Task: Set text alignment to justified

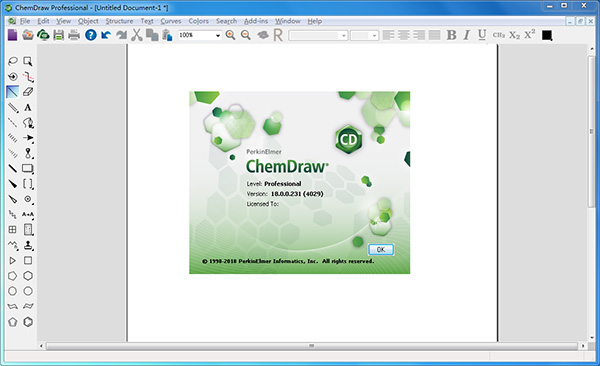Action: click(x=434, y=35)
